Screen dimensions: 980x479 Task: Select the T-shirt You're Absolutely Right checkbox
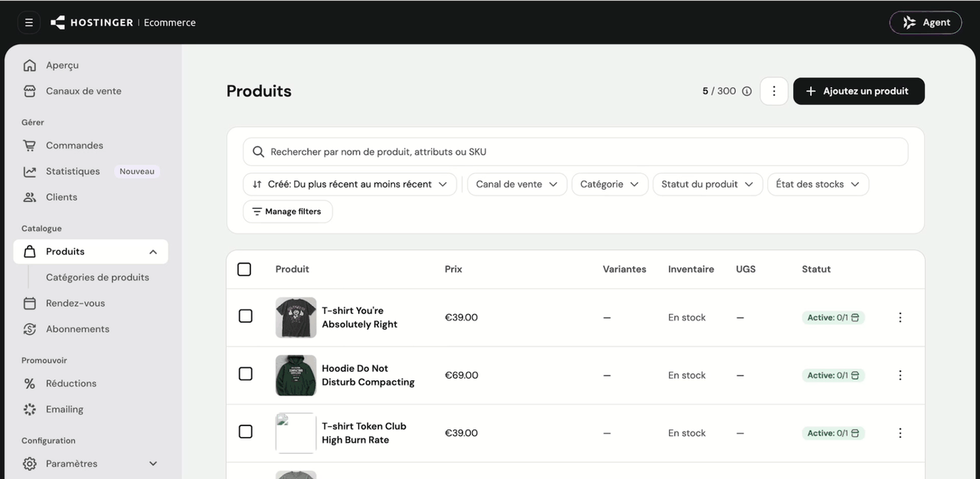click(246, 316)
